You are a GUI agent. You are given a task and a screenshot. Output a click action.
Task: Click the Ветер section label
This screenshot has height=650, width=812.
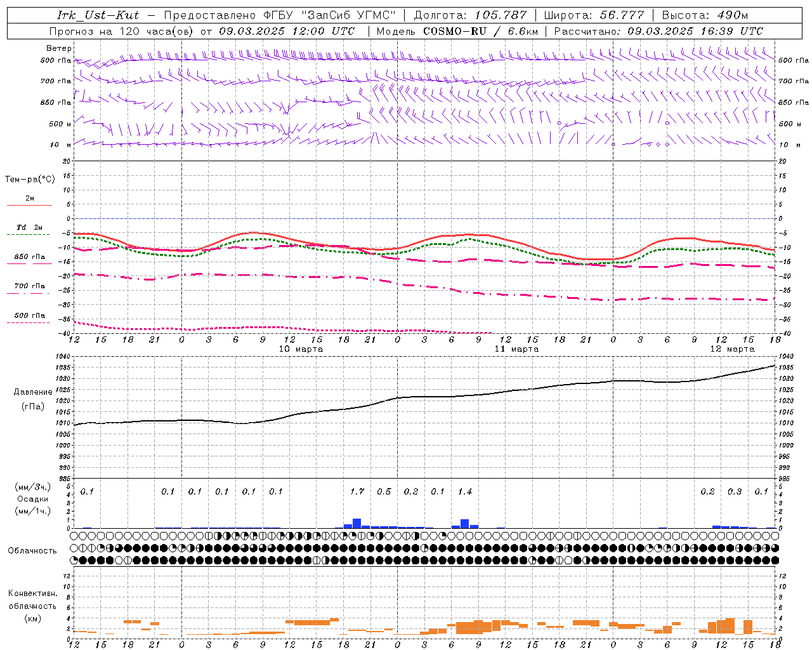(x=59, y=48)
